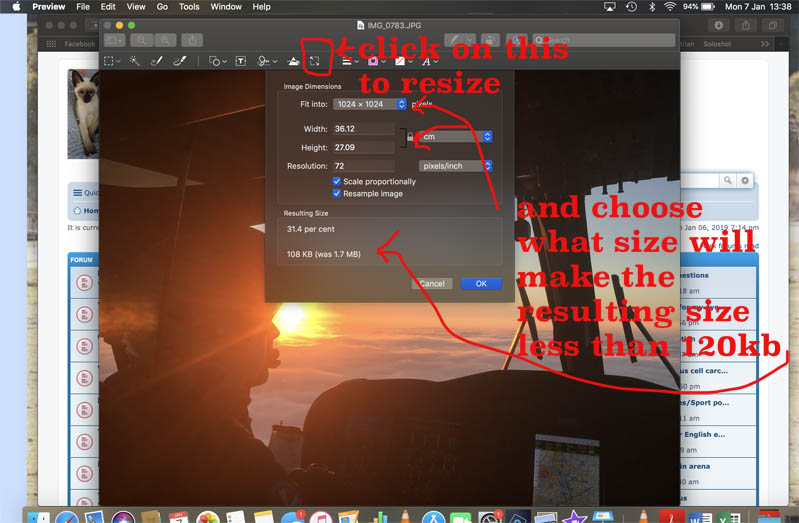799x523 pixels.
Task: Click the Rotate toolbar button
Action: pos(490,40)
